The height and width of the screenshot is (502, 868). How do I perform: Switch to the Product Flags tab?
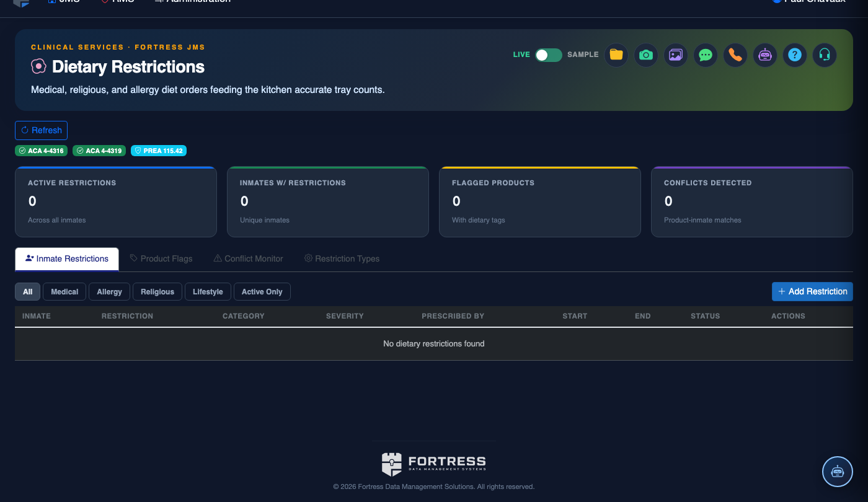pyautogui.click(x=161, y=258)
